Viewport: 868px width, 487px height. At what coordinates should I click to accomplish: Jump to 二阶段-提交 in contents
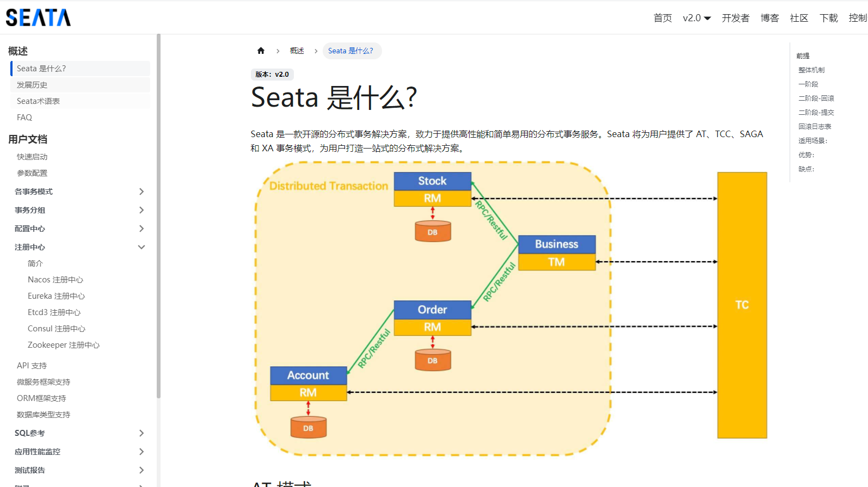[x=816, y=113]
